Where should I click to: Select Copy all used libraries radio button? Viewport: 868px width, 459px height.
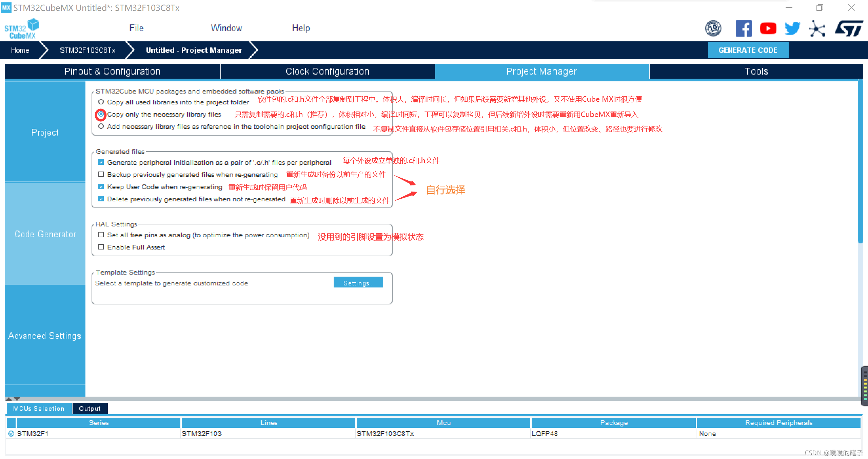coord(101,102)
